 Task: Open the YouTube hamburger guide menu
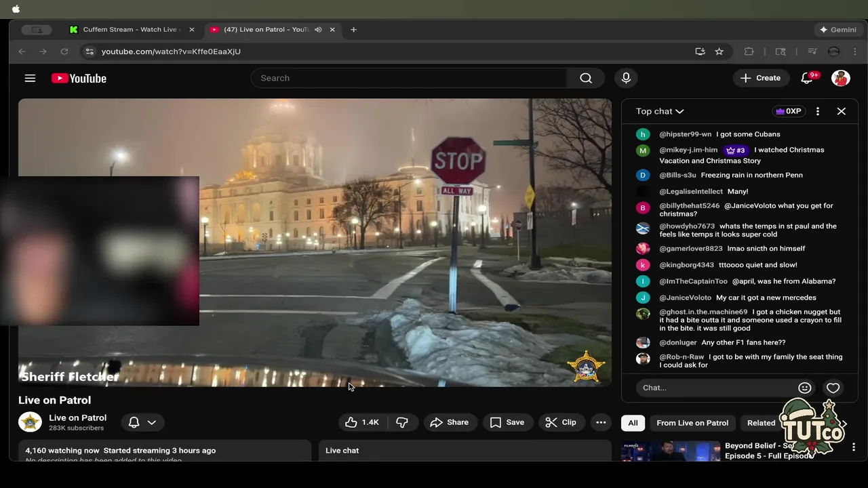click(30, 78)
